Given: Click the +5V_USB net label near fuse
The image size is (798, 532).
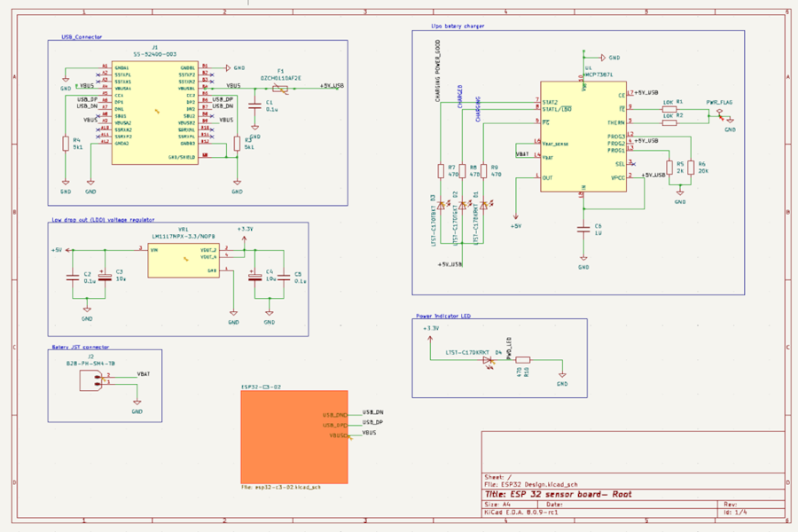Looking at the screenshot, I should click(332, 85).
